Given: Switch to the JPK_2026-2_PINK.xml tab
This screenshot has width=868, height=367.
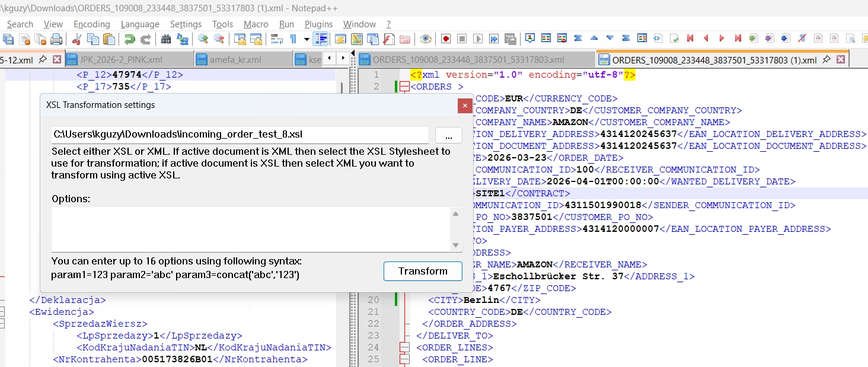Looking at the screenshot, I should (120, 60).
